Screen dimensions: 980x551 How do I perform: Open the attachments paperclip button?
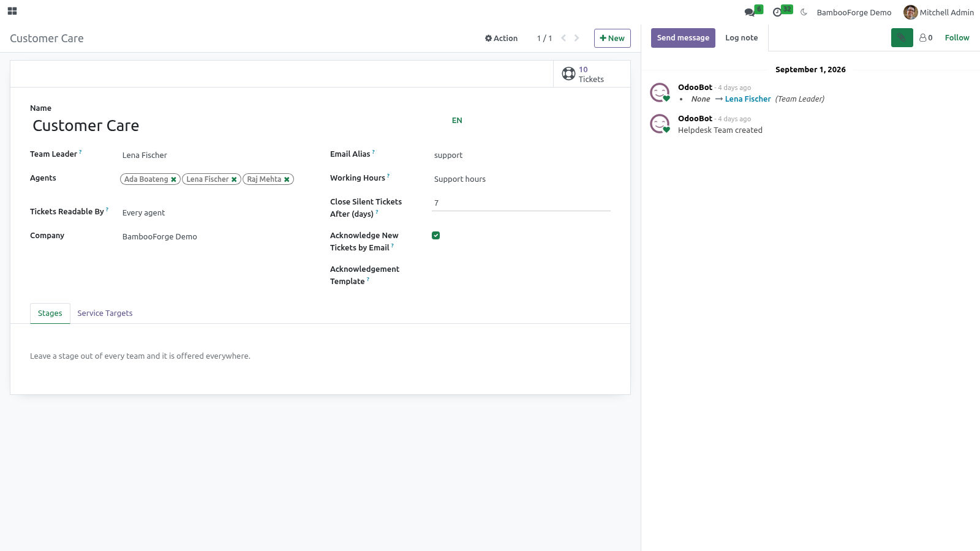coord(902,38)
